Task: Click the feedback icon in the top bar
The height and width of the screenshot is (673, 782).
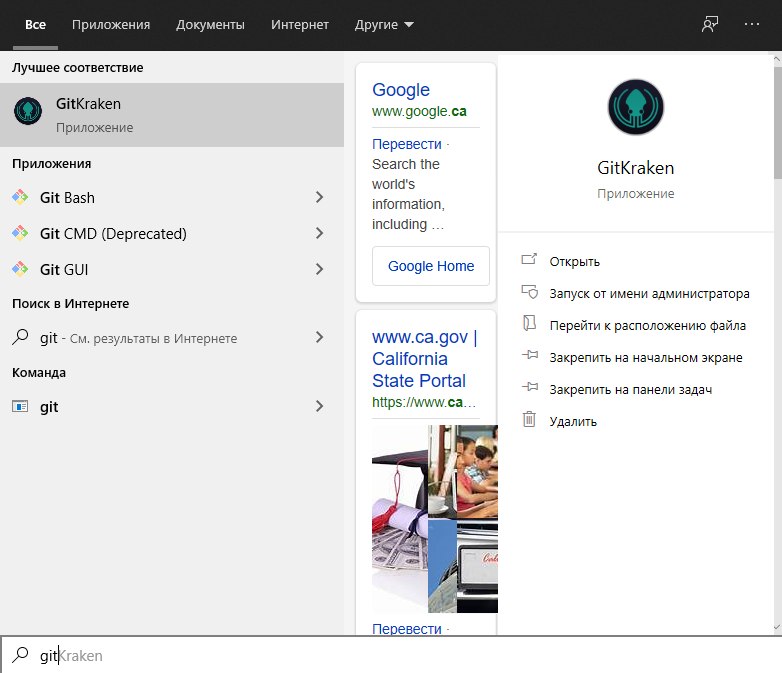Action: pyautogui.click(x=710, y=25)
